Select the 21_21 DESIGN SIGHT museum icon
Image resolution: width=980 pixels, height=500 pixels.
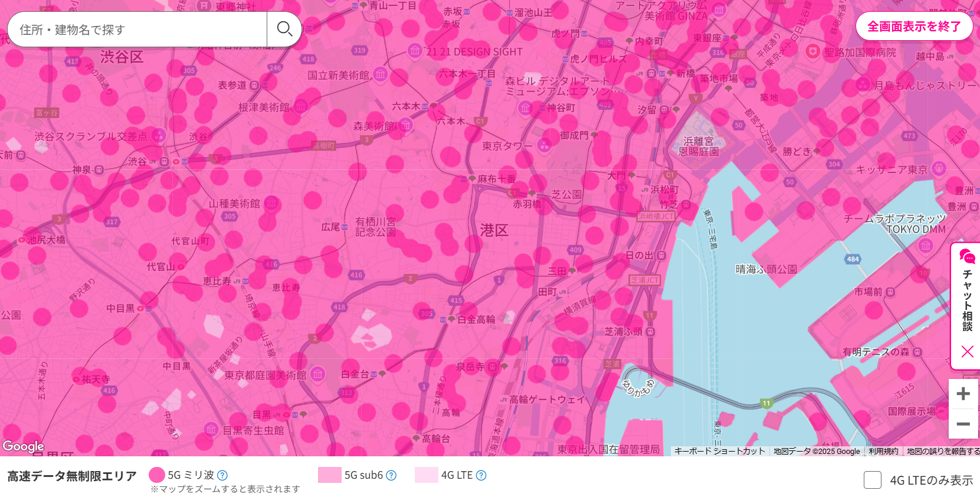[415, 51]
